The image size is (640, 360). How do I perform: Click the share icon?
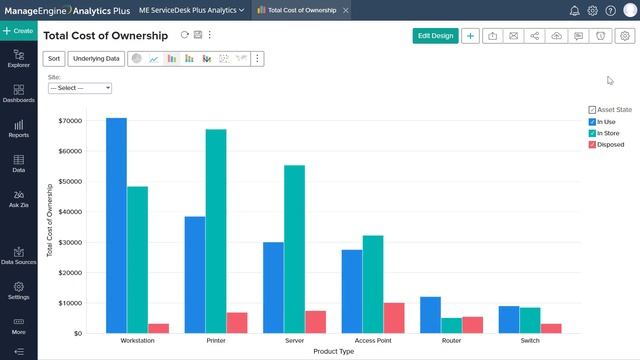pyautogui.click(x=535, y=36)
